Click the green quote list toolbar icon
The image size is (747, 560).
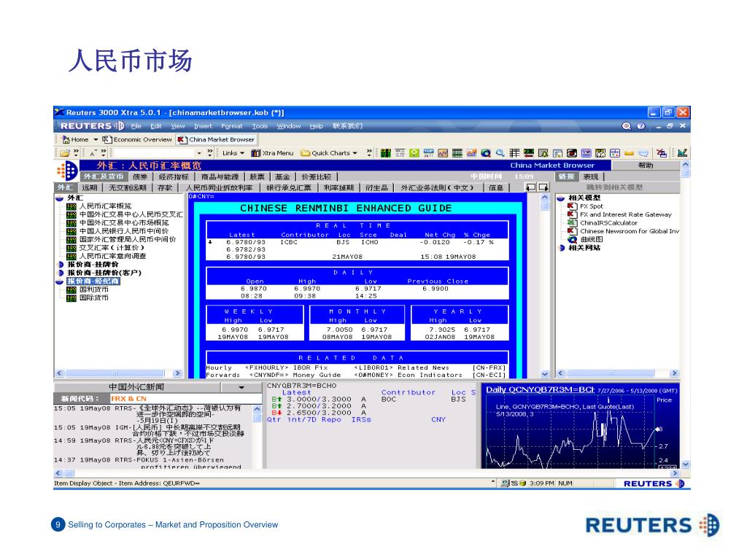point(386,153)
